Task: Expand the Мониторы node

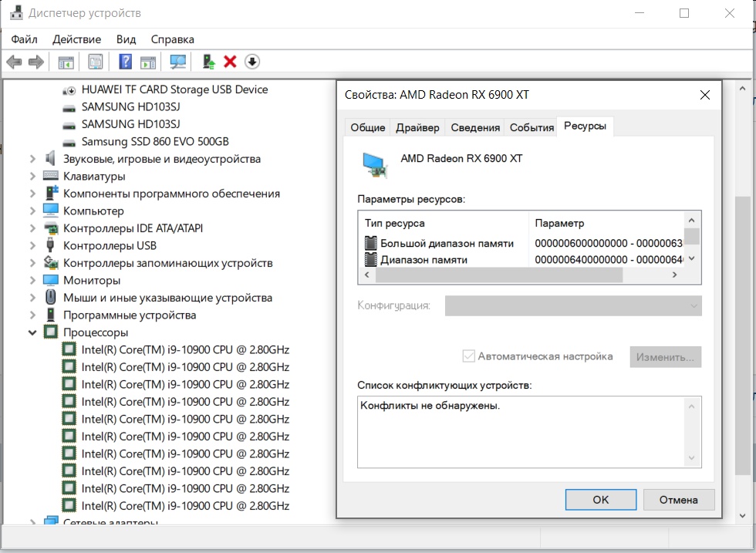Action: 32,280
